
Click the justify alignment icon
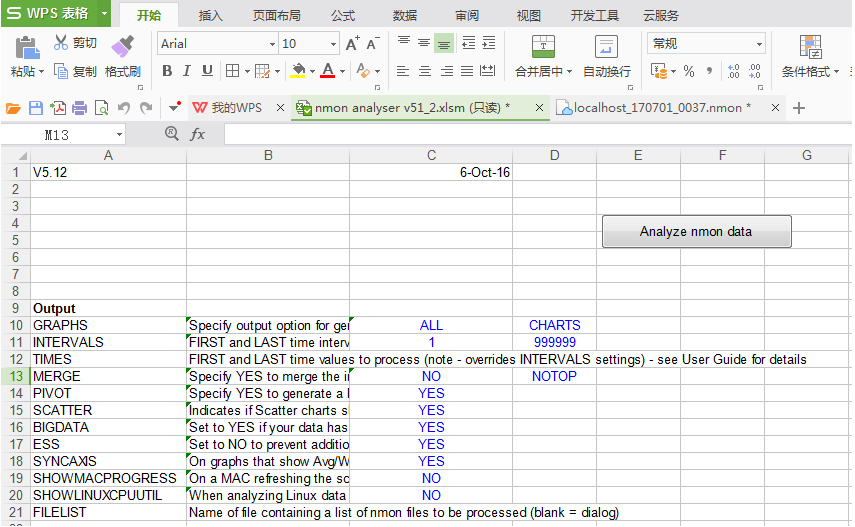(x=467, y=71)
